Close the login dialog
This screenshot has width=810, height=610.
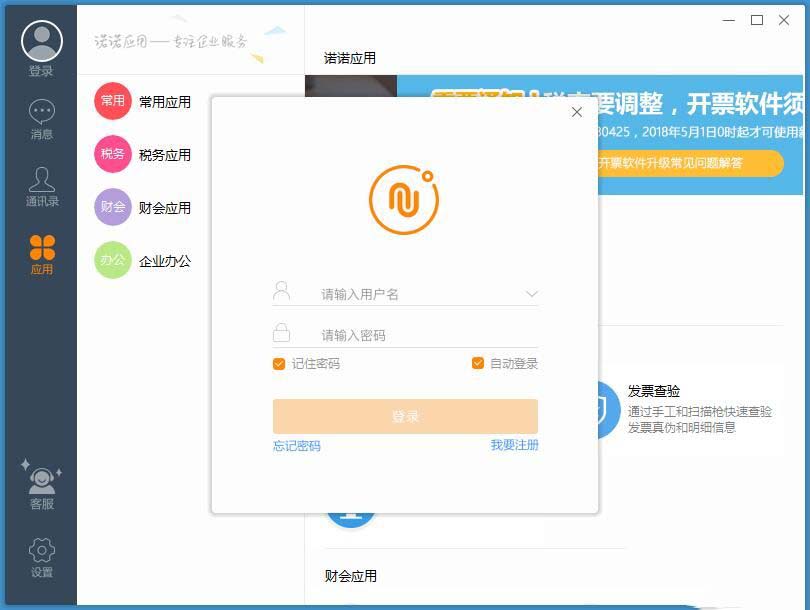(x=576, y=112)
